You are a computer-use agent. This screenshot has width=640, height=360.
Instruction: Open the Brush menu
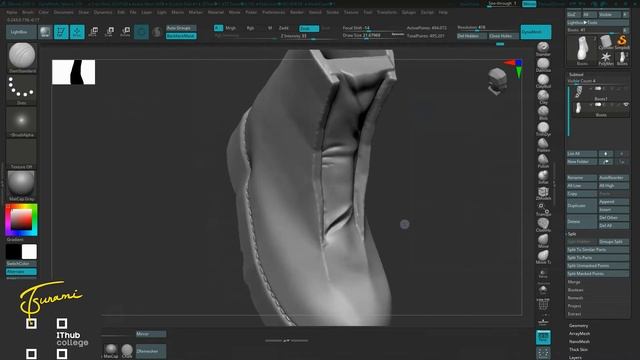click(28, 13)
